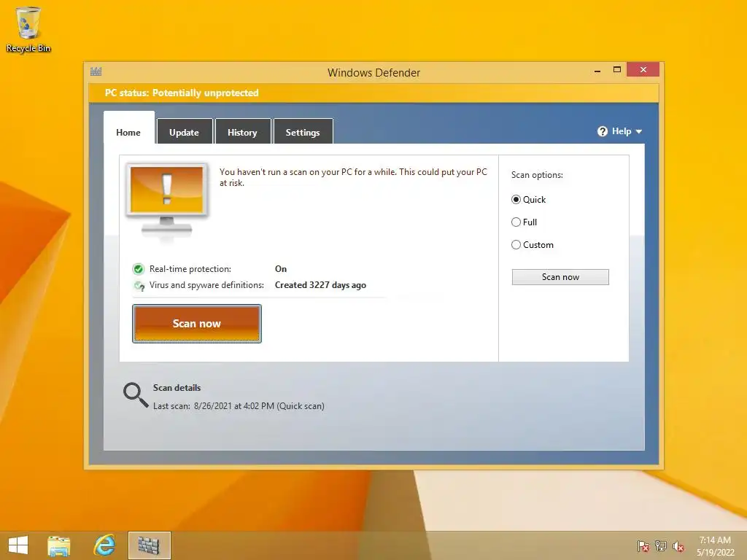Click the large orange Scan now button
Image resolution: width=747 pixels, height=560 pixels.
tap(197, 323)
